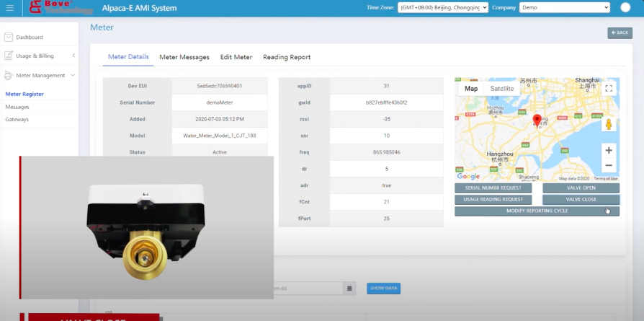This screenshot has height=321, width=644.
Task: Open the Reading Report tab
Action: pos(287,57)
